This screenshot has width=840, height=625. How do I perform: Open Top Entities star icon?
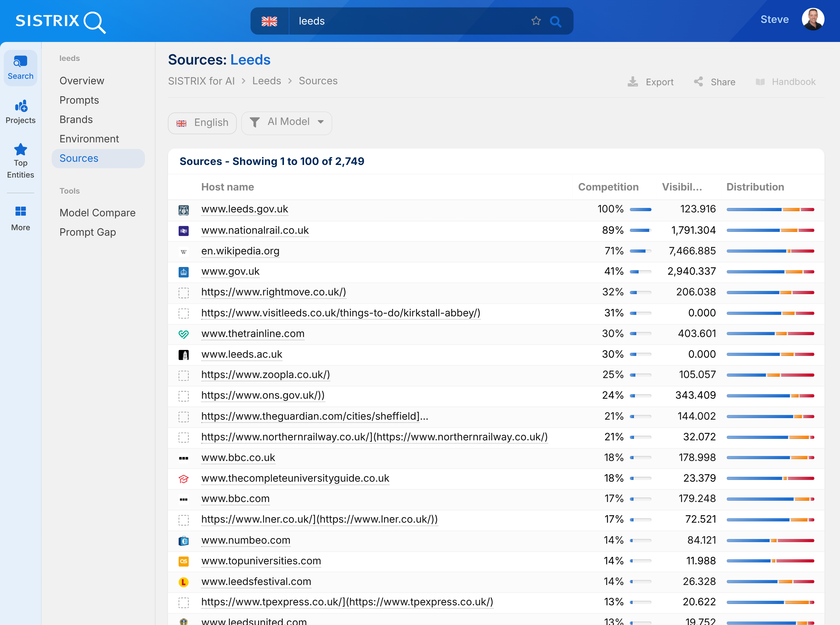[x=20, y=149]
